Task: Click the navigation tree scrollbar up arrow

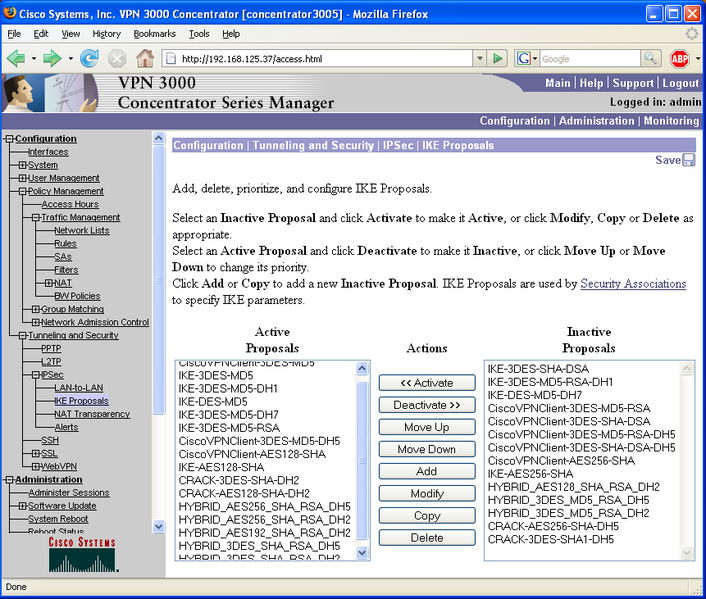Action: coord(158,137)
